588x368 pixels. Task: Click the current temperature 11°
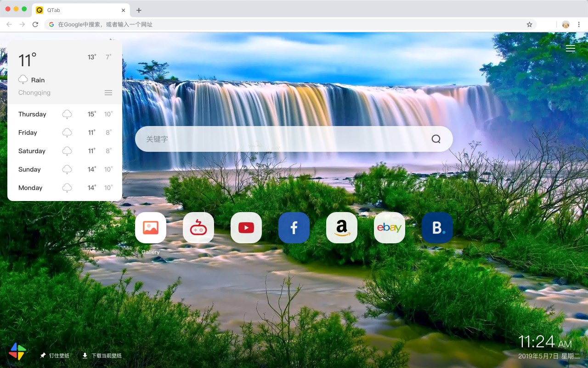27,60
